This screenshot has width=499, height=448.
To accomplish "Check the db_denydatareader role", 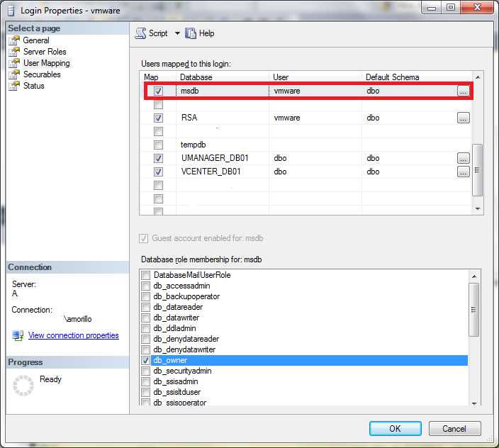I will [146, 339].
